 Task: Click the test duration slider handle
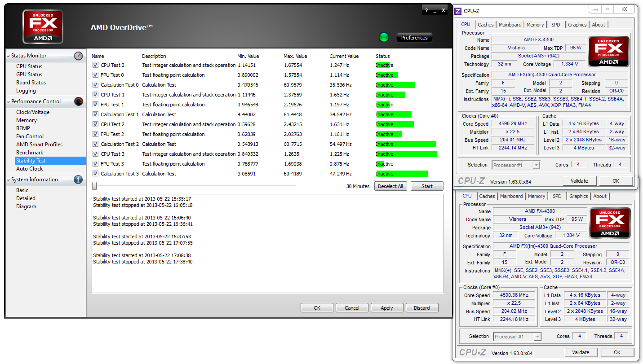click(94, 186)
